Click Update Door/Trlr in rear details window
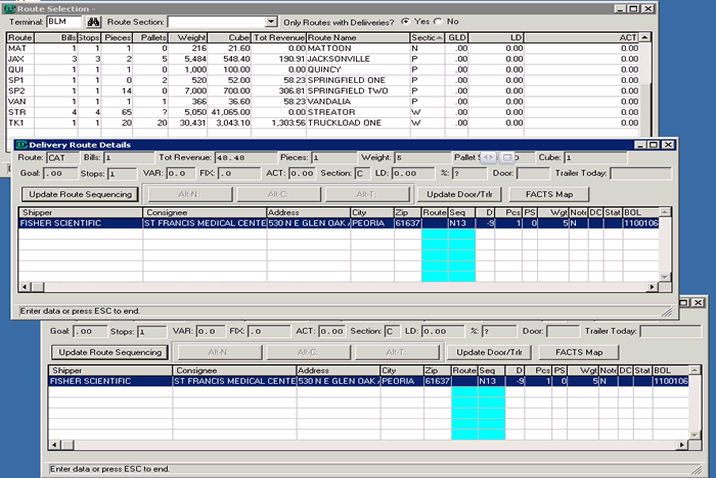The image size is (716, 478). click(x=489, y=352)
